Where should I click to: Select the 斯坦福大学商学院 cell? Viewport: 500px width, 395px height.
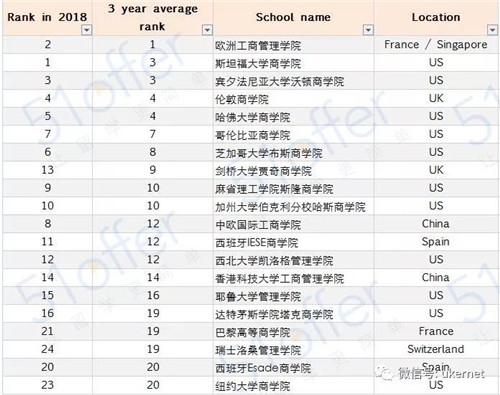(x=294, y=63)
